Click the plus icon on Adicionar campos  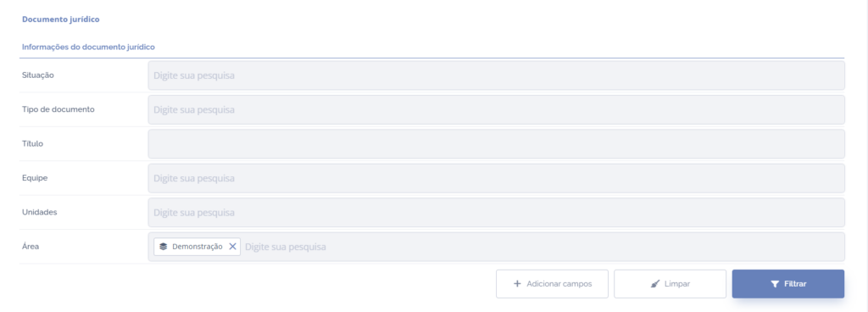click(x=518, y=284)
